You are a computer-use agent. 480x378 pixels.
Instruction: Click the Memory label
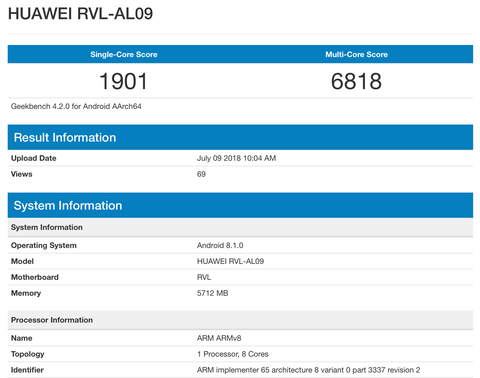26,293
